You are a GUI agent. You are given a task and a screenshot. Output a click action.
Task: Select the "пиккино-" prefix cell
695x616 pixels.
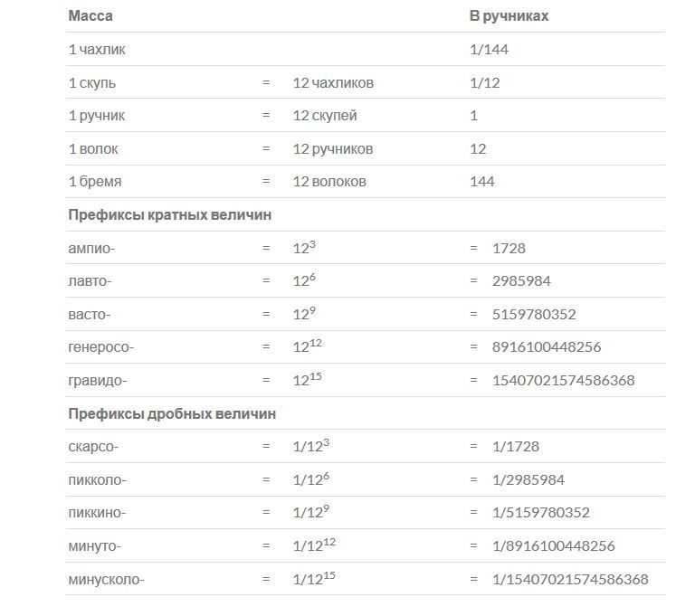(97, 512)
